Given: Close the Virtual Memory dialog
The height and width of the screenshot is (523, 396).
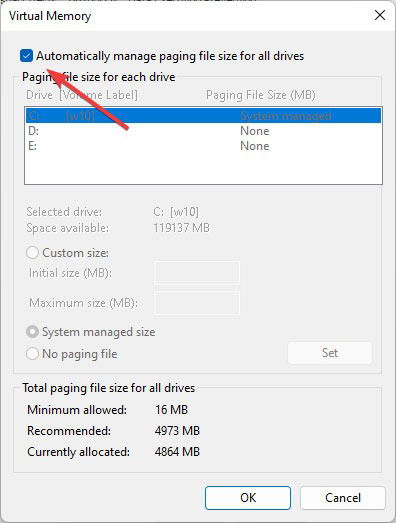Looking at the screenshot, I should coord(380,15).
